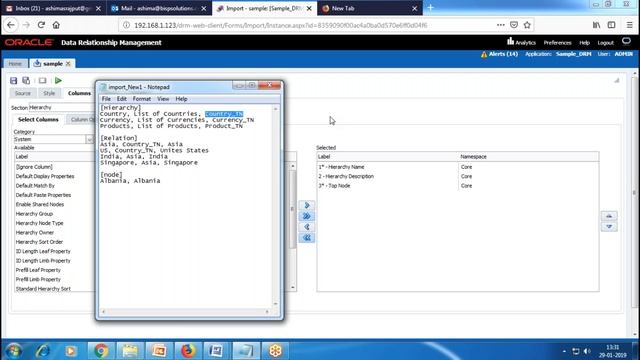Bookmark this page with star icon
This screenshot has height=360, width=640.
click(x=527, y=25)
